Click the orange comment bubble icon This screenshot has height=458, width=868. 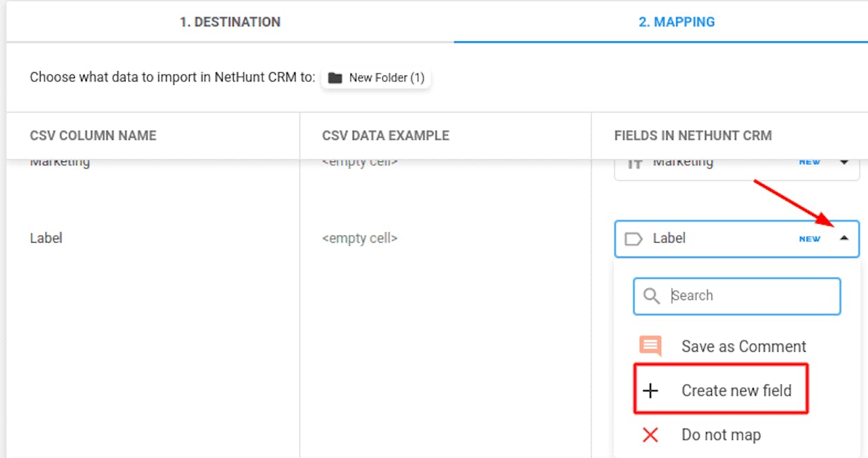[650, 346]
